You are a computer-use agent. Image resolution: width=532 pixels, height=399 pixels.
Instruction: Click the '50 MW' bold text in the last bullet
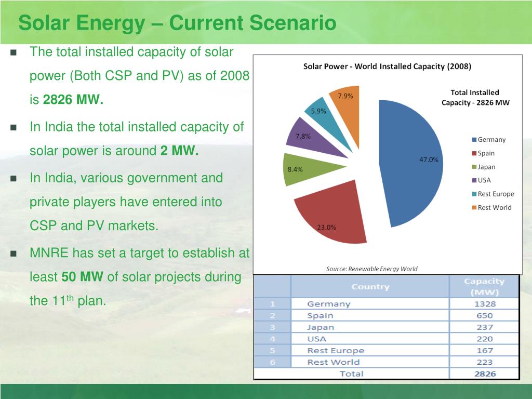tap(82, 277)
